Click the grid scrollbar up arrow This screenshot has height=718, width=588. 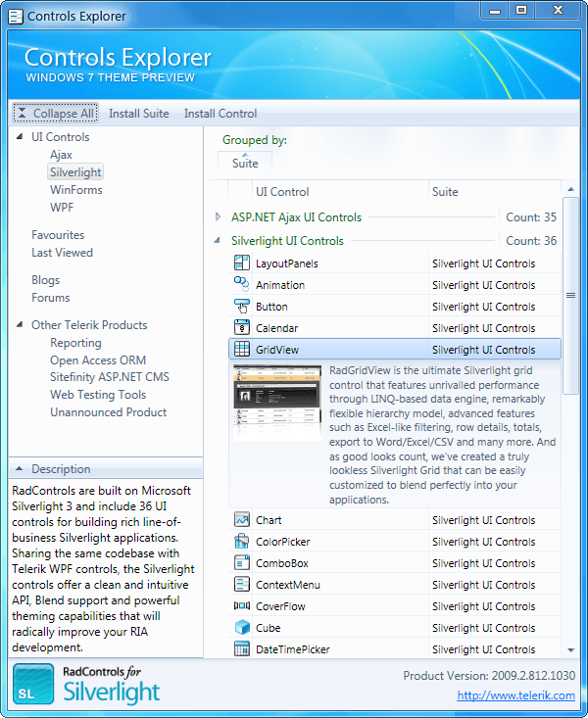[x=570, y=189]
